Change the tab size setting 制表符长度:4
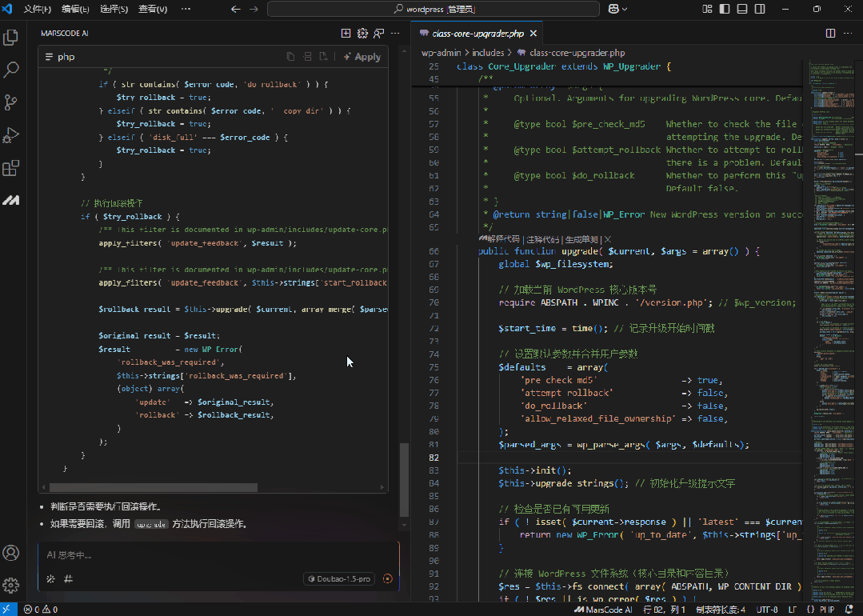 [721, 610]
